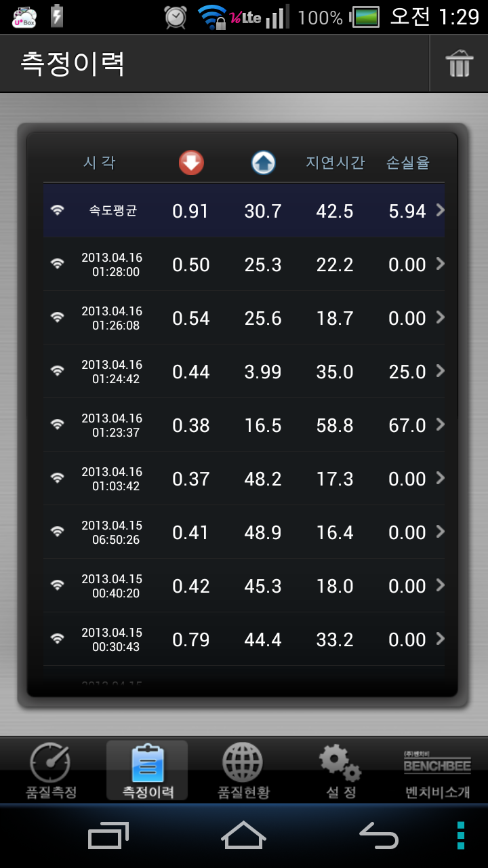Tap upload value 3.99
Screen dimensions: 488x868
click(x=263, y=372)
